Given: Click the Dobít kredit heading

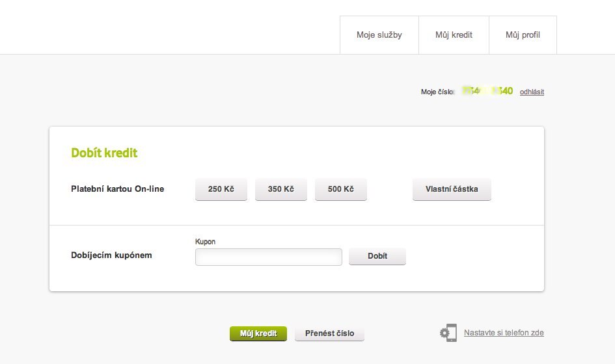Looking at the screenshot, I should click(x=104, y=153).
